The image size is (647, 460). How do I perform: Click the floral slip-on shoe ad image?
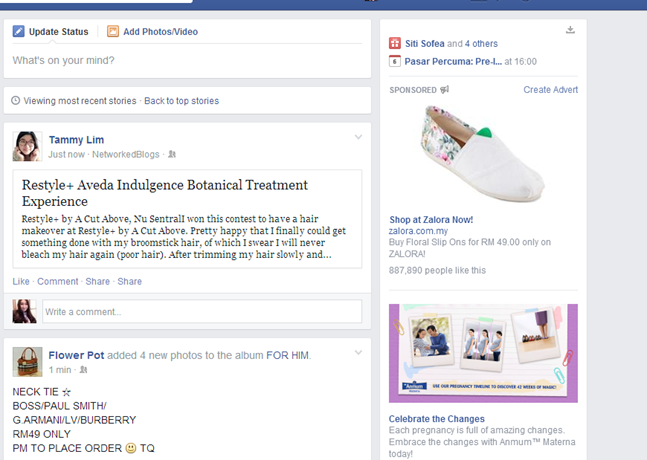[x=483, y=154]
